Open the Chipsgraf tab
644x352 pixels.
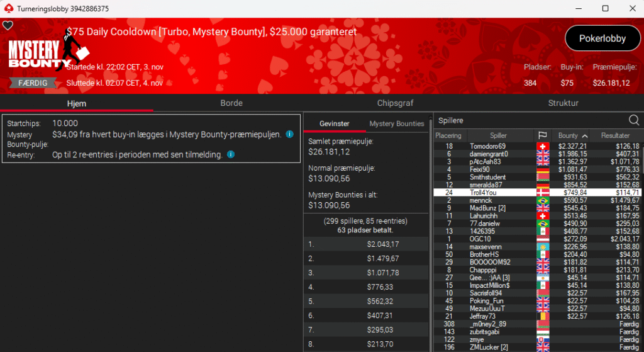[x=395, y=103]
